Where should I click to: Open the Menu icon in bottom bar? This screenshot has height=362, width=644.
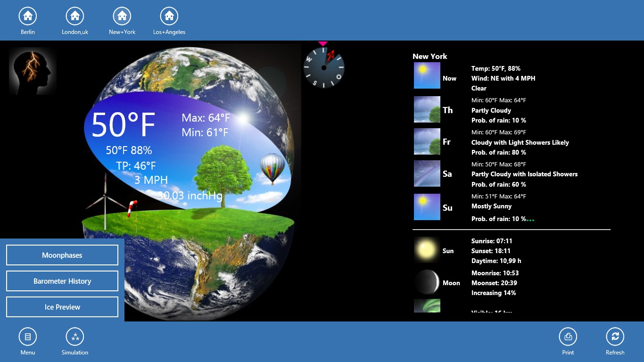coord(28,337)
